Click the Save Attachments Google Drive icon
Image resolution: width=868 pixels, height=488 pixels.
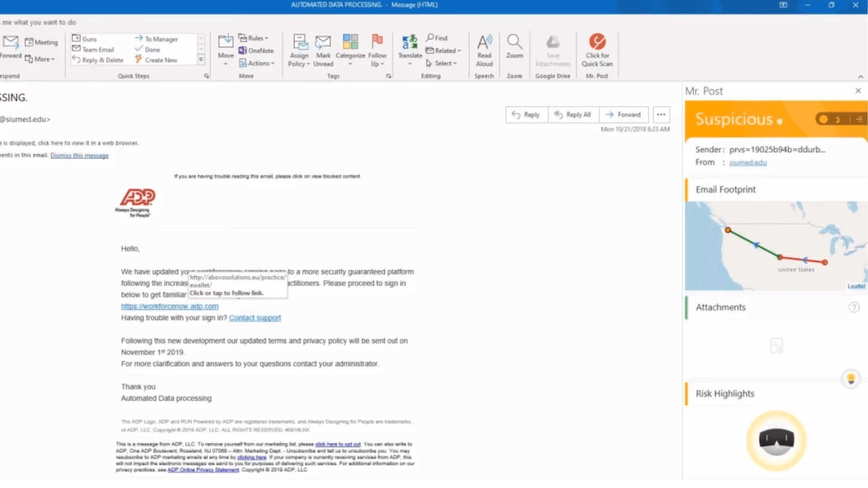553,42
